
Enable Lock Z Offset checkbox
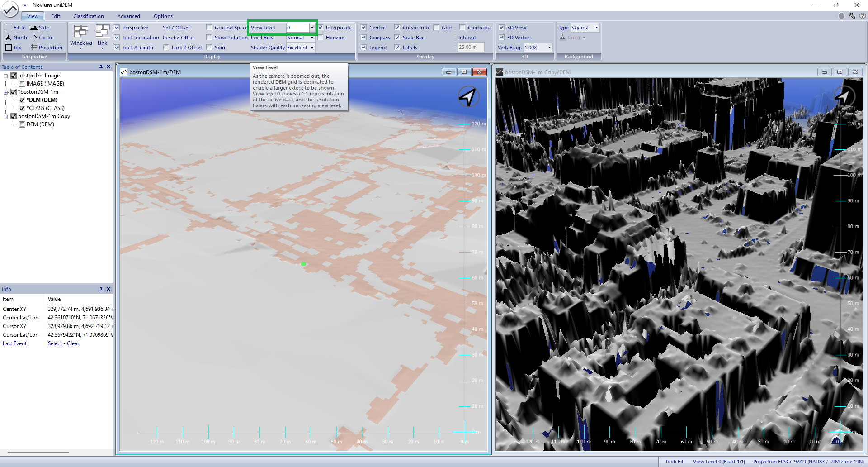pos(166,48)
